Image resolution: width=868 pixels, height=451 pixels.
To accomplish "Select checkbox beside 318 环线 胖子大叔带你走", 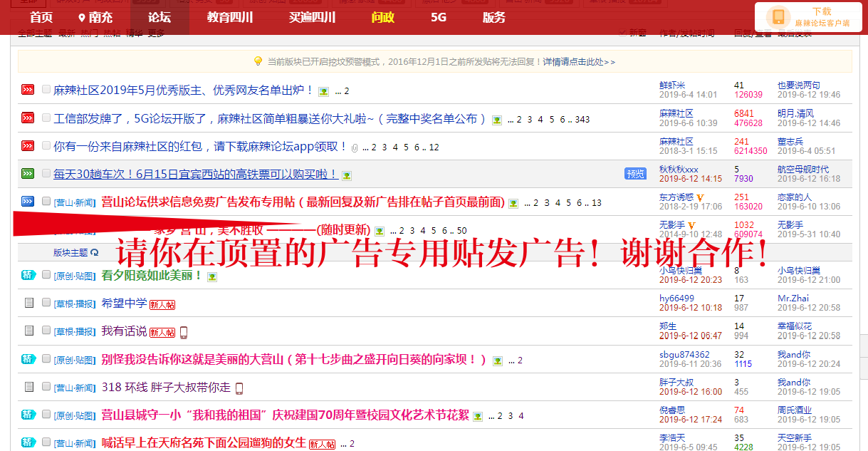I will [x=46, y=387].
